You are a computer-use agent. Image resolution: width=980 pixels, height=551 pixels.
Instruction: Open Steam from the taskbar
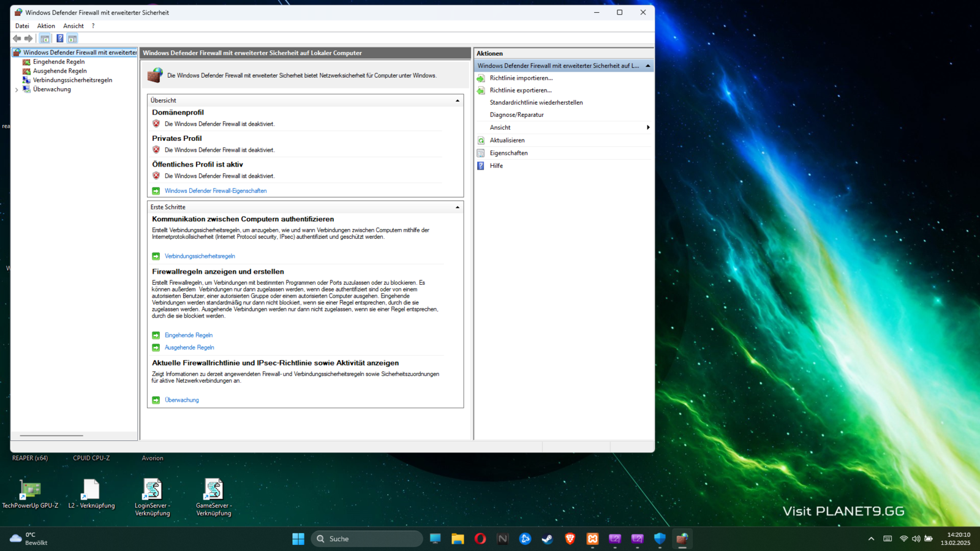(x=548, y=539)
